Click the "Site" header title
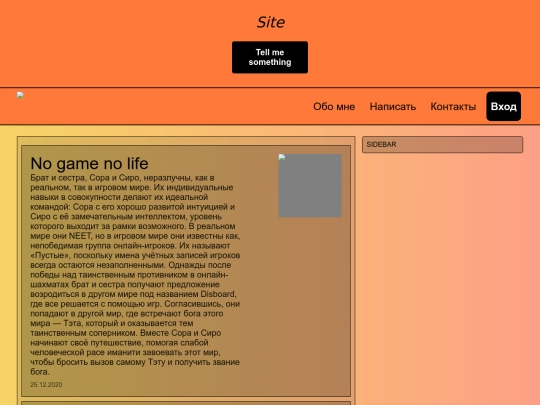 coord(270,22)
